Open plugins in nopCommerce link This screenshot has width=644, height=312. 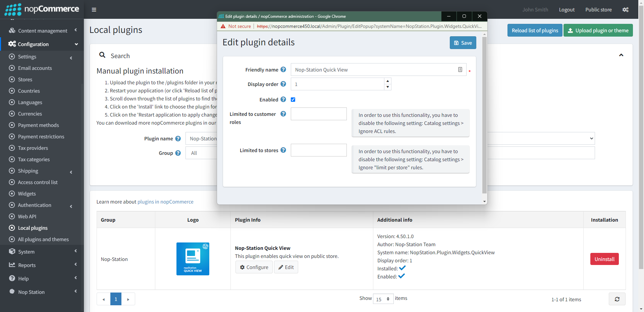165,202
